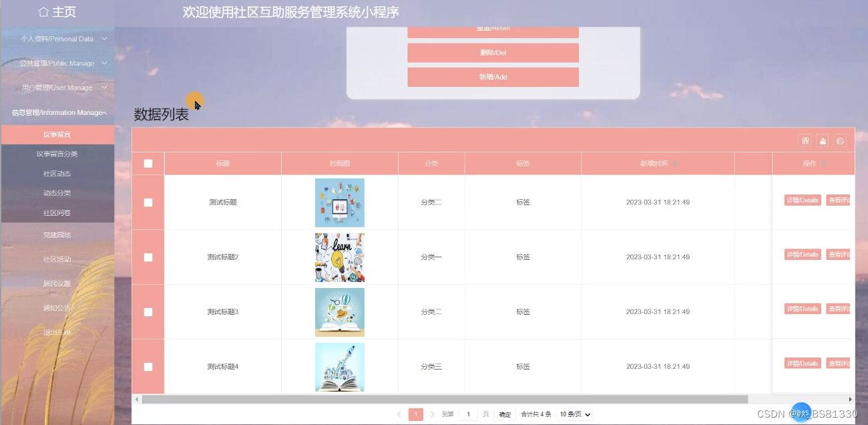Open cover image thumbnail of 测试标题2
The height and width of the screenshot is (425, 868).
pos(340,257)
